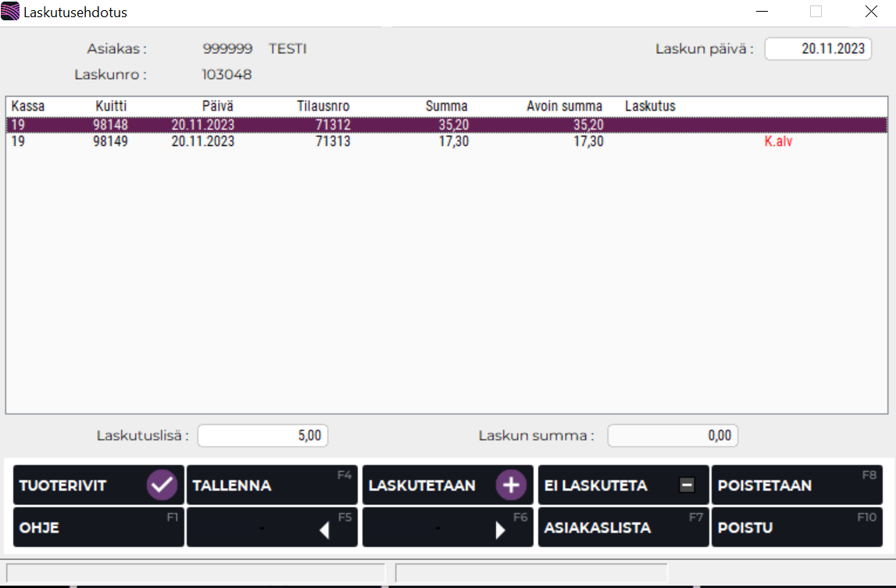Screen dimensions: 896x588
Task: Click the Laskun summa total field
Action: 673,436
